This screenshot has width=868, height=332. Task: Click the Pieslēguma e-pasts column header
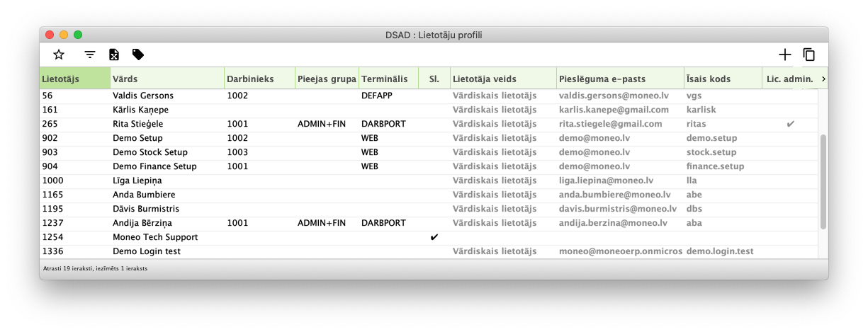pos(620,79)
